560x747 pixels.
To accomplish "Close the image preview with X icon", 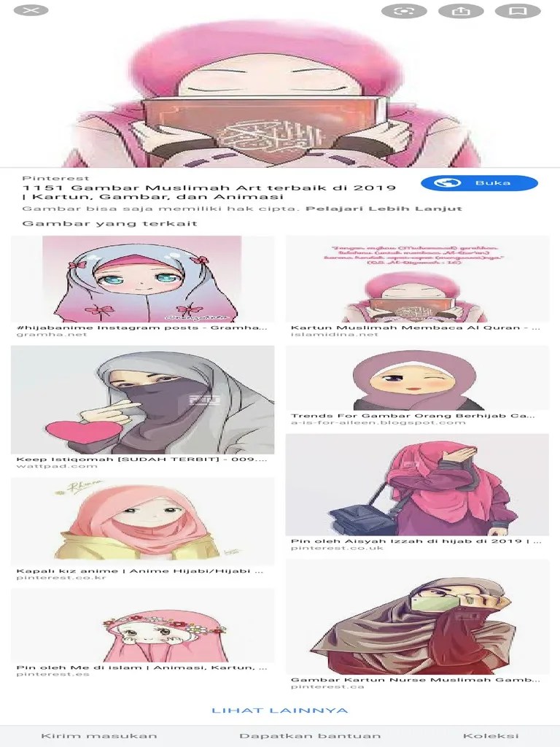I will [31, 10].
